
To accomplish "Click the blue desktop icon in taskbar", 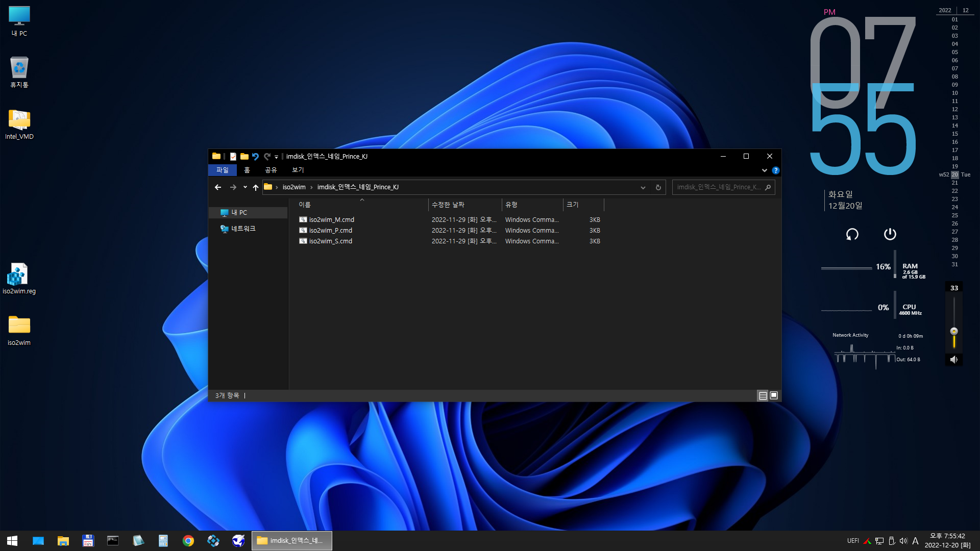I will tap(38, 541).
